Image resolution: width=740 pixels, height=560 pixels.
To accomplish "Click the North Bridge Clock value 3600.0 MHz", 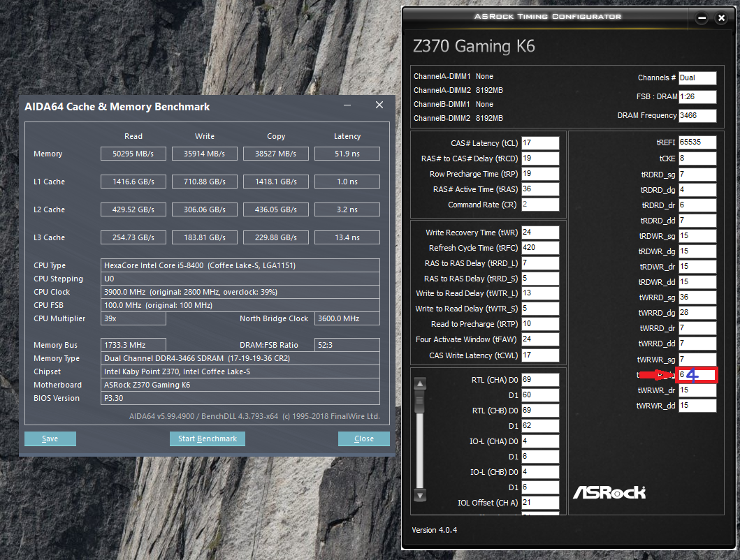I will pos(347,318).
